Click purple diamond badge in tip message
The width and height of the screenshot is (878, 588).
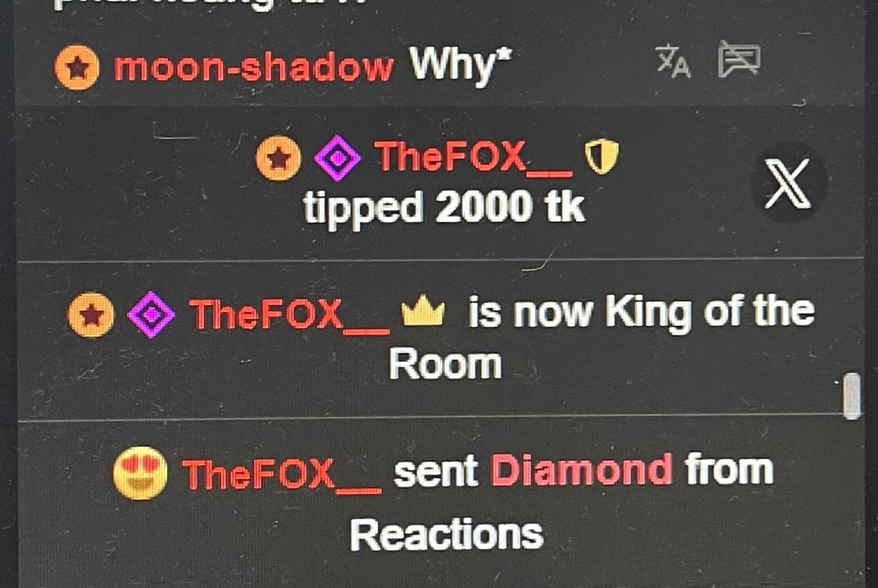pos(337,158)
